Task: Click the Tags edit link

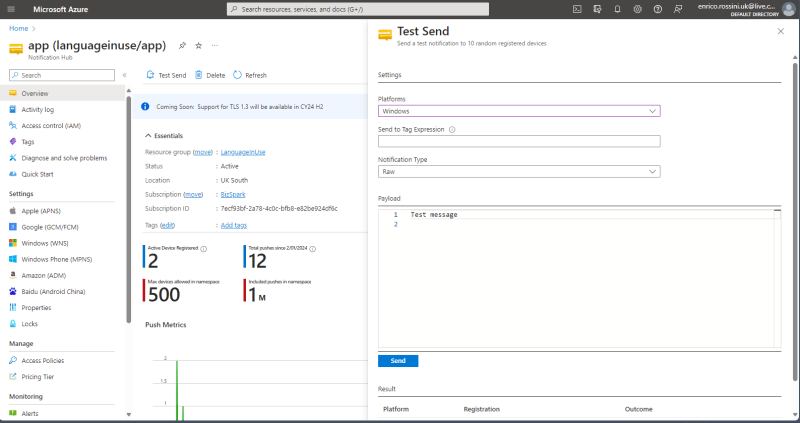Action: coord(167,225)
